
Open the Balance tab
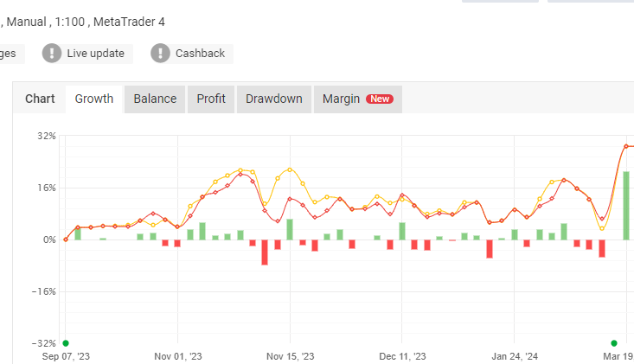155,99
